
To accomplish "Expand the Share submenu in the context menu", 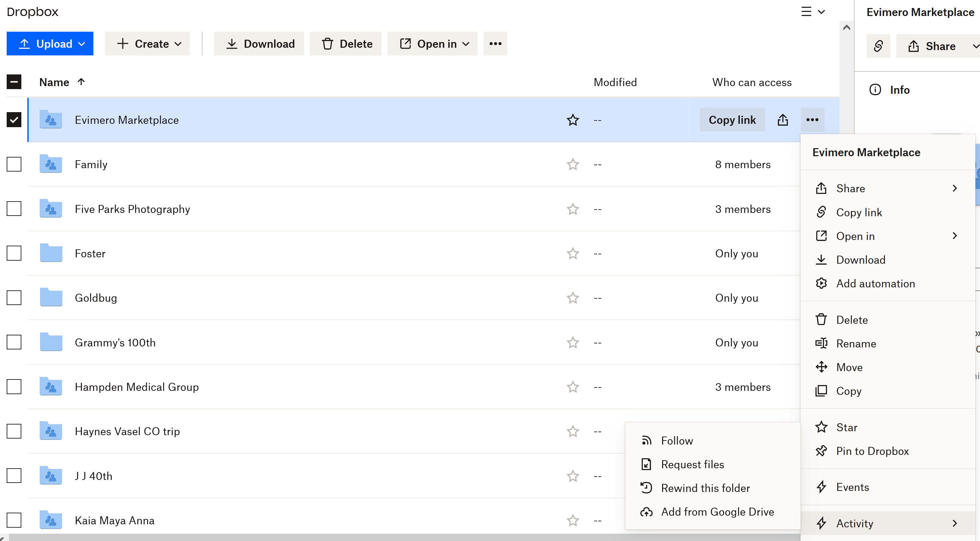I will coord(888,188).
